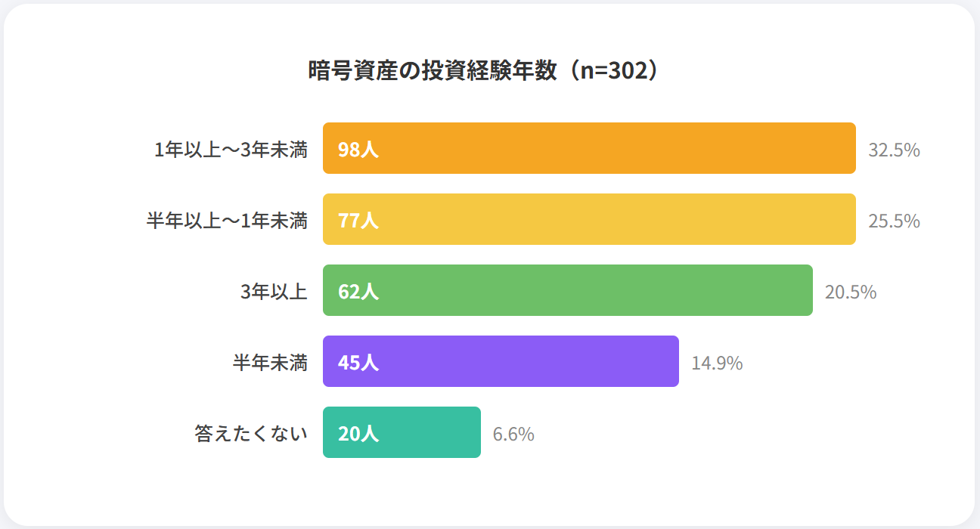Select the 半年未満 category label
The height and width of the screenshot is (529, 980).
[x=270, y=363]
